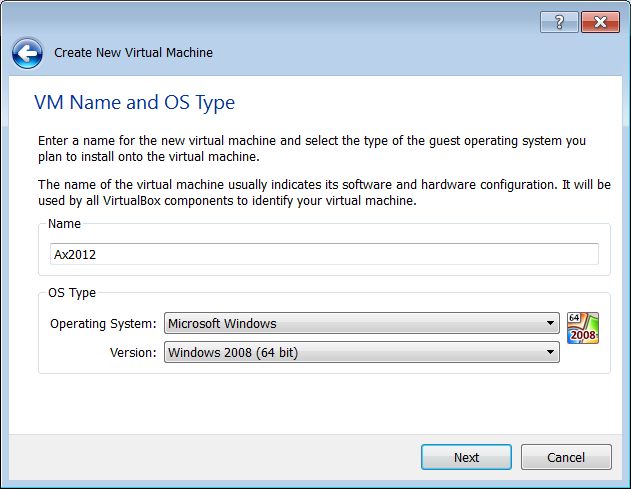Click the OS Type group box label
The image size is (631, 489).
click(x=72, y=293)
